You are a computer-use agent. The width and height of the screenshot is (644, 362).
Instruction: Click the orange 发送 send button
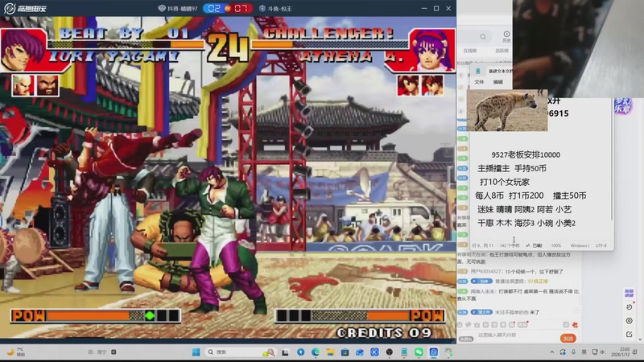pos(568,338)
